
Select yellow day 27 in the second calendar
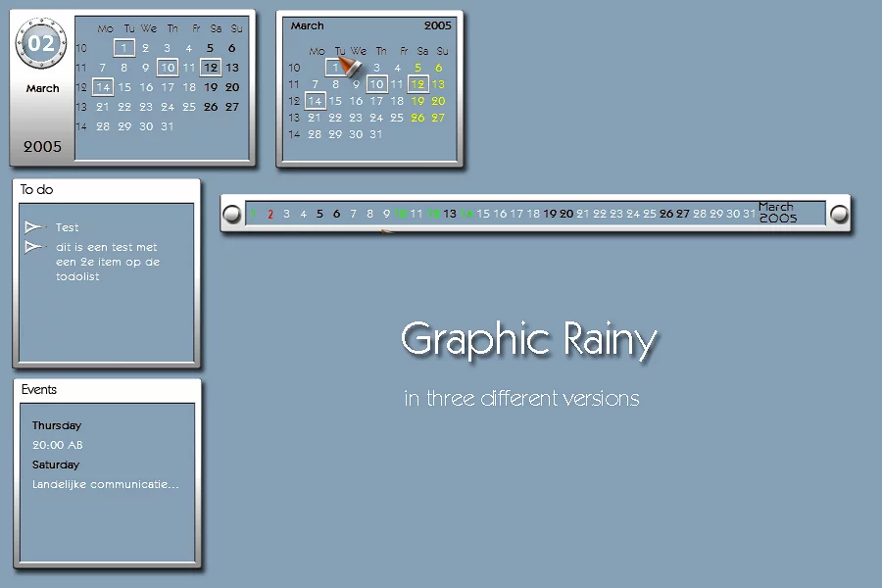(438, 118)
